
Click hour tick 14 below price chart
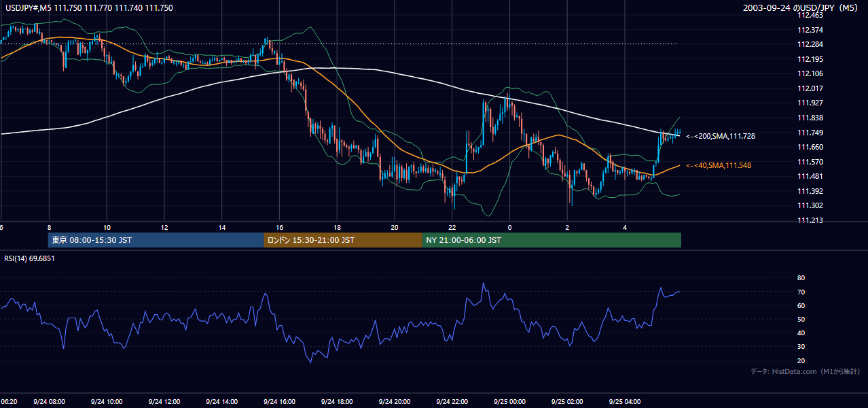click(x=221, y=227)
